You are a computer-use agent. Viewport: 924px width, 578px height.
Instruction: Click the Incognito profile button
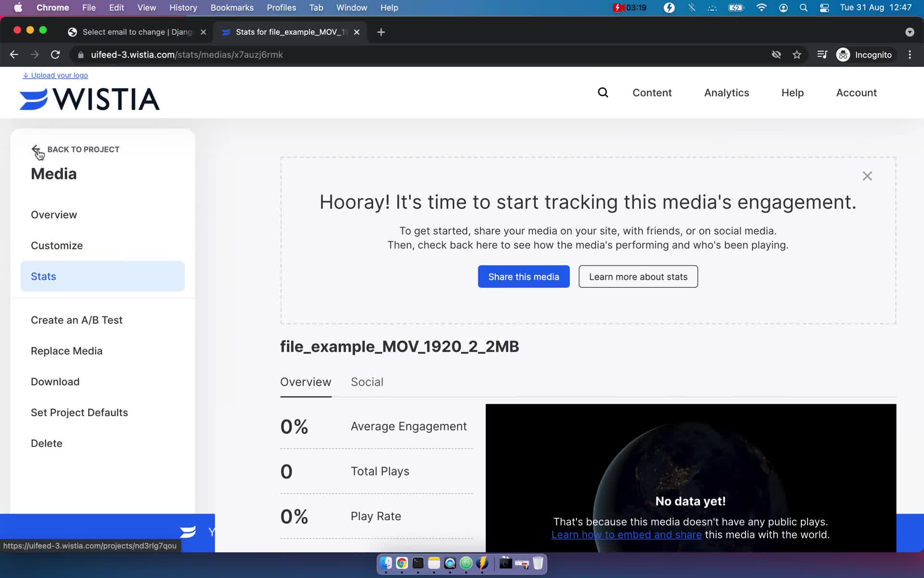[864, 54]
